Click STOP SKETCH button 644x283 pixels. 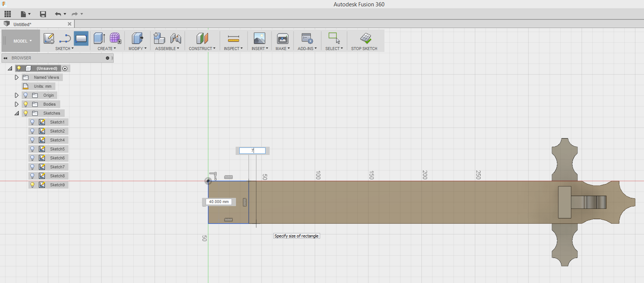pyautogui.click(x=364, y=41)
